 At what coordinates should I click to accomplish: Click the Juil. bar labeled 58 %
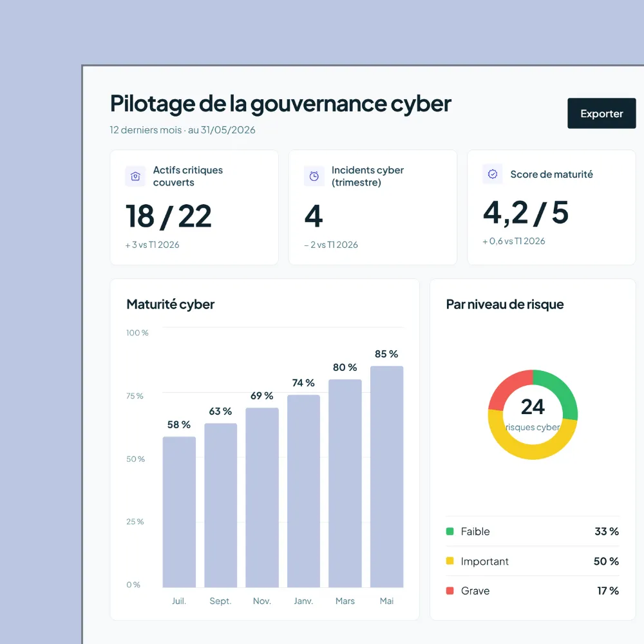pyautogui.click(x=179, y=512)
